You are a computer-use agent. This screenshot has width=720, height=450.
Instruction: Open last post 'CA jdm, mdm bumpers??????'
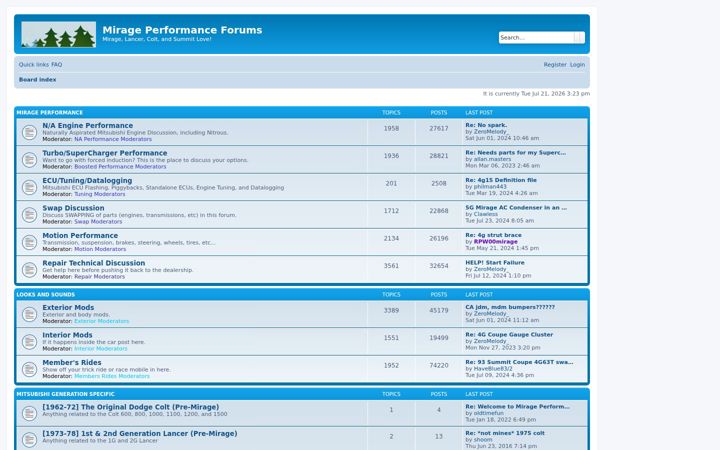[510, 307]
